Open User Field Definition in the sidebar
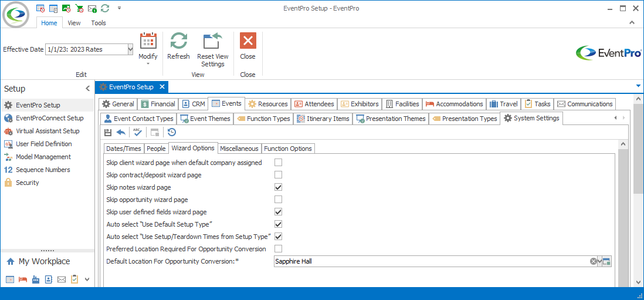644x300 pixels. 48,144
